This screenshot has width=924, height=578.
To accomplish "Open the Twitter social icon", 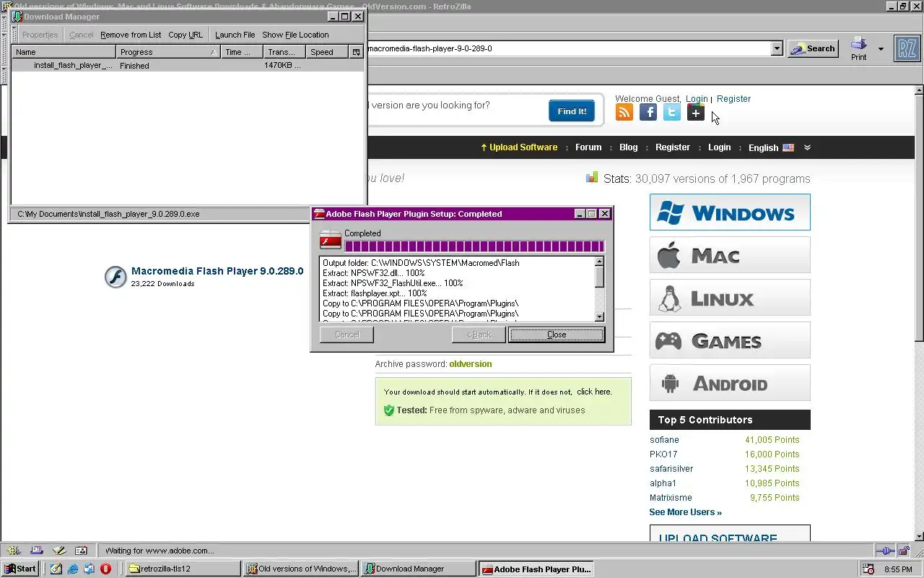I will 672,112.
